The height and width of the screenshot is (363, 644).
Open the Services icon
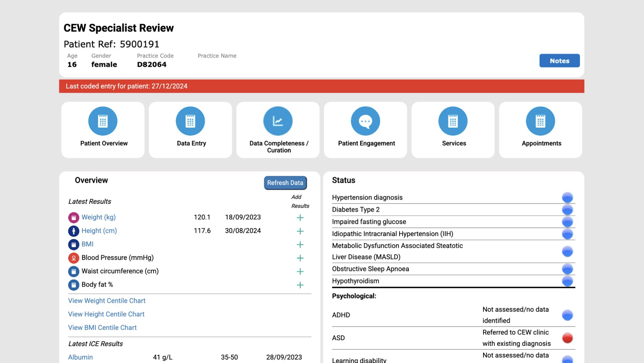(453, 121)
